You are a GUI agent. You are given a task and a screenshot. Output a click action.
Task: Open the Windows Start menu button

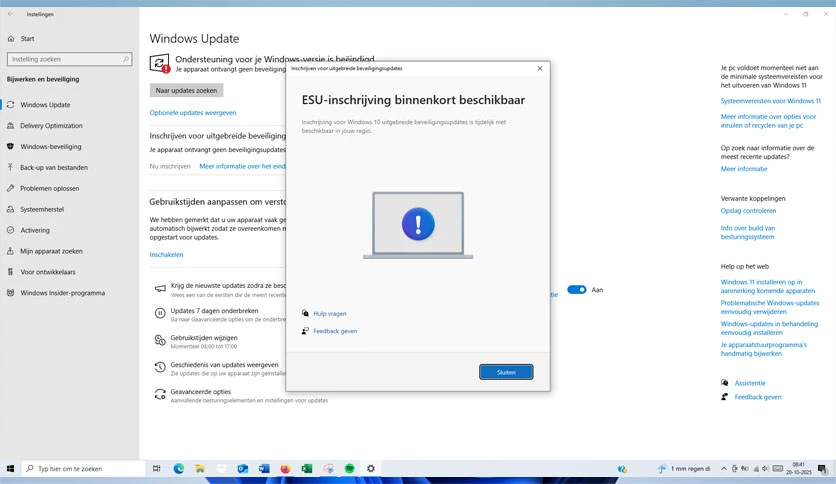[x=10, y=469]
